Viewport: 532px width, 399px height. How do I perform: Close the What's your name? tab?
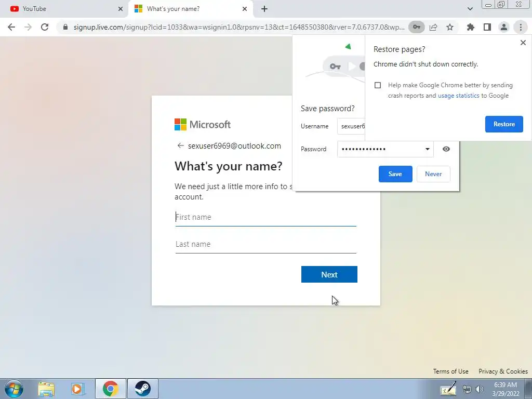tap(245, 9)
